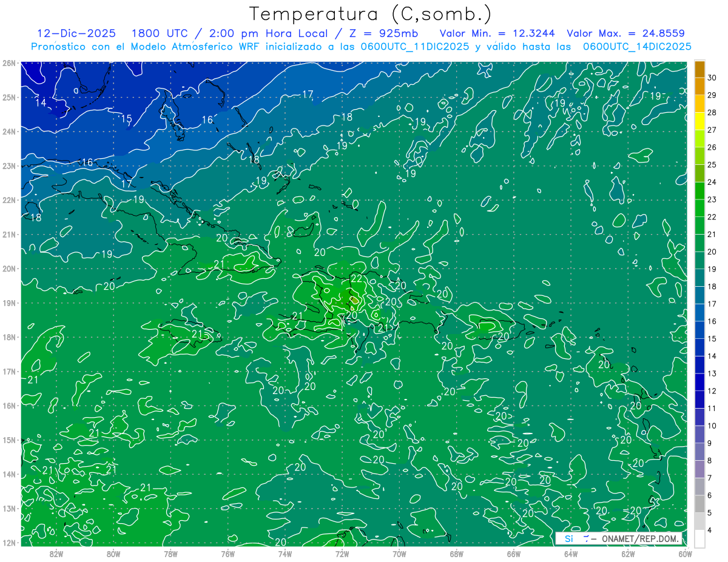Click the title "Temperatura (C,somb.)"
The image size is (728, 562).
371,14
